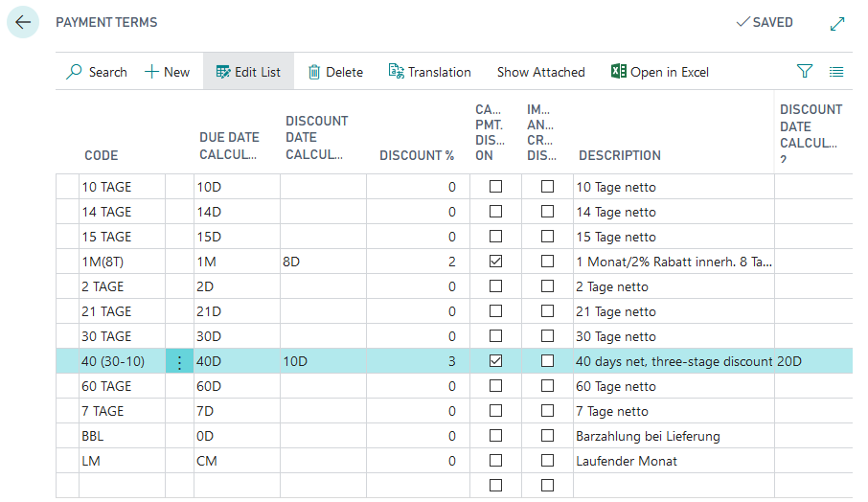Click the Search magnifier icon
The width and height of the screenshot is (868, 502).
click(x=75, y=72)
